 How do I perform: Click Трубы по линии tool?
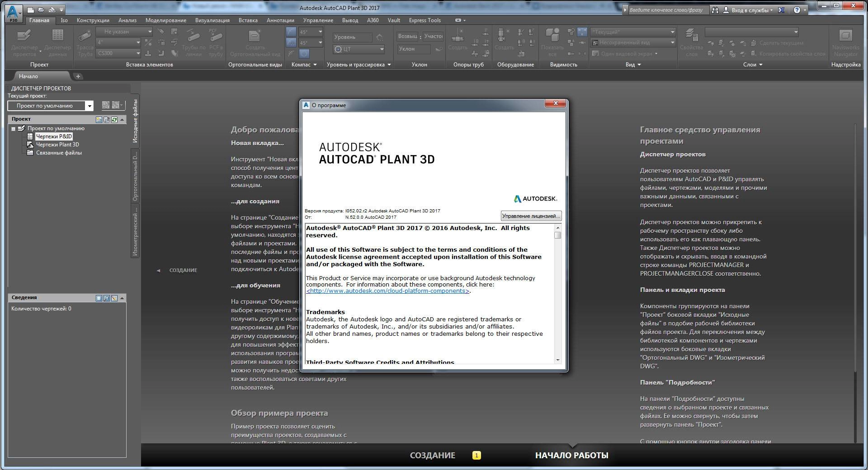coord(193,42)
